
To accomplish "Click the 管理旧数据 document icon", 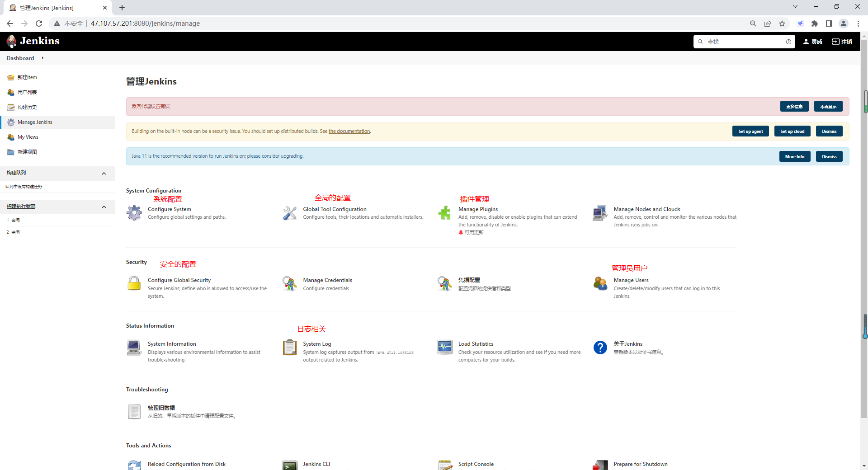I will (134, 411).
